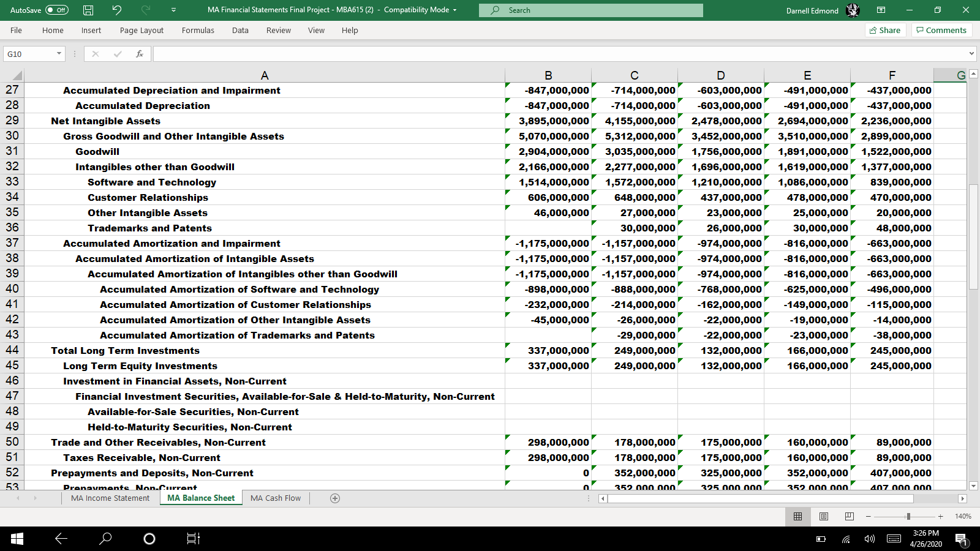This screenshot has height=551, width=980.
Task: Open the Review tab
Action: tap(279, 30)
